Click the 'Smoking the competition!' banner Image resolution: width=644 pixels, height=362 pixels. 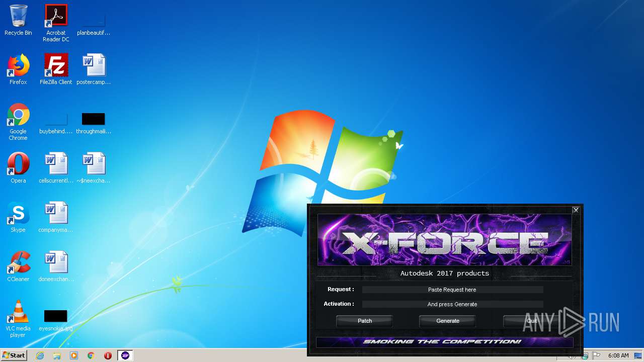[x=445, y=342]
